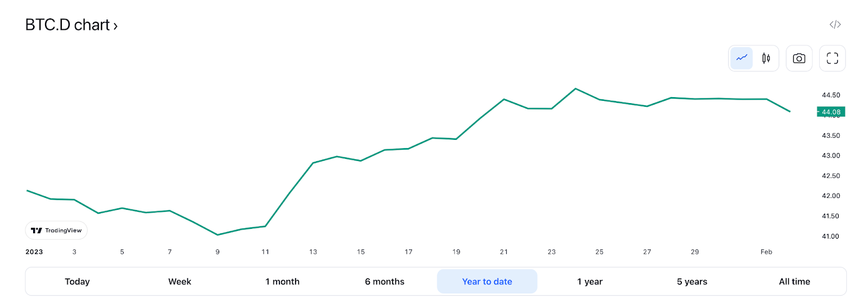The image size is (868, 307).
Task: Switch to 6 months range
Action: tap(385, 282)
